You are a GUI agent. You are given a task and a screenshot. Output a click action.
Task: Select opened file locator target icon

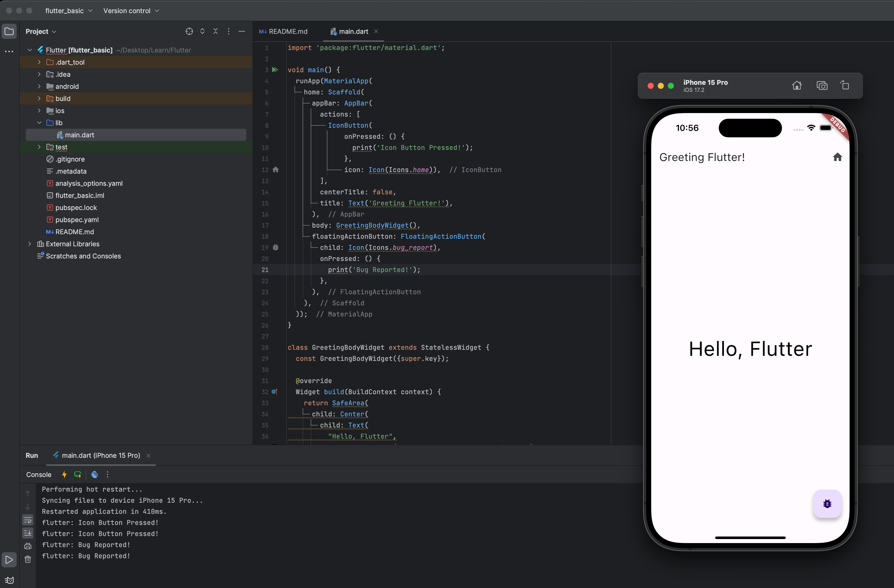click(x=189, y=32)
